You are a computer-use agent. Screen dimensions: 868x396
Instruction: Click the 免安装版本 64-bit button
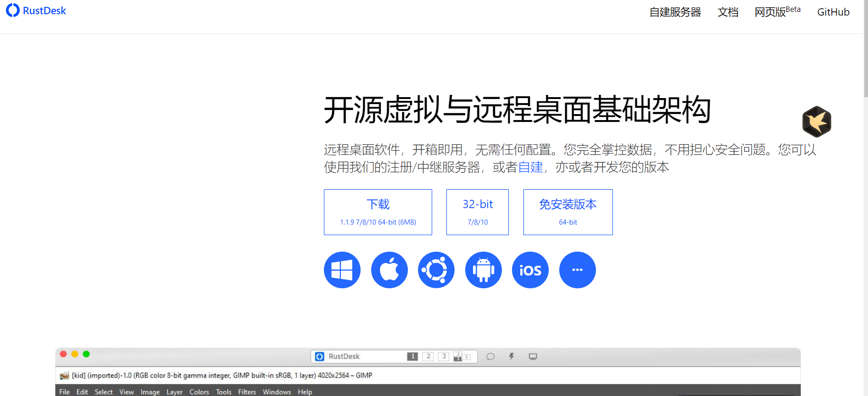point(568,212)
